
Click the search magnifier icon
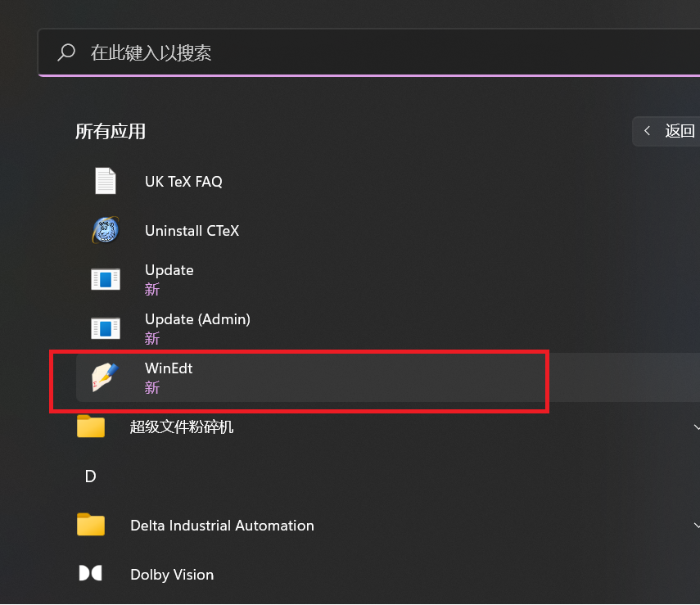[66, 53]
